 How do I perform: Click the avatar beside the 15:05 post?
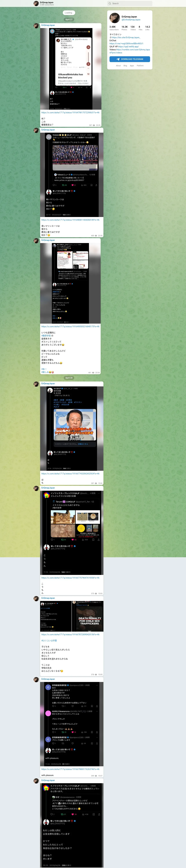click(36, 598)
